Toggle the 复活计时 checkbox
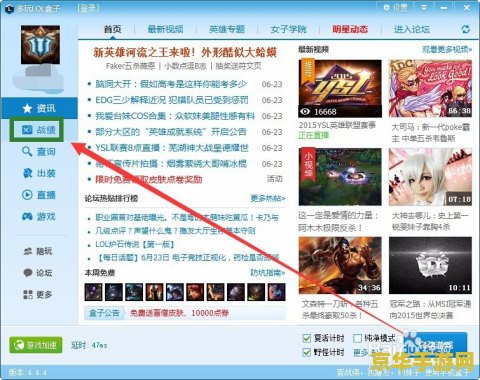The width and height of the screenshot is (480, 380). [307, 338]
